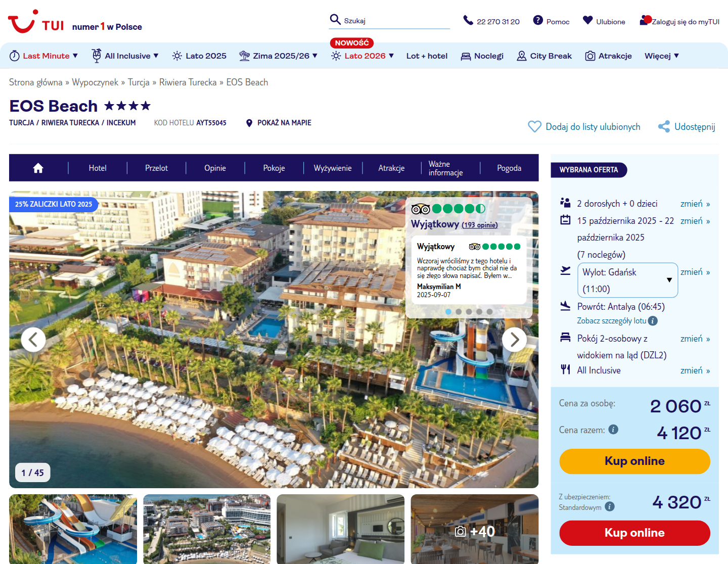The width and height of the screenshot is (728, 564).
Task: Click the map pin Pokaż na mapie
Action: point(249,123)
